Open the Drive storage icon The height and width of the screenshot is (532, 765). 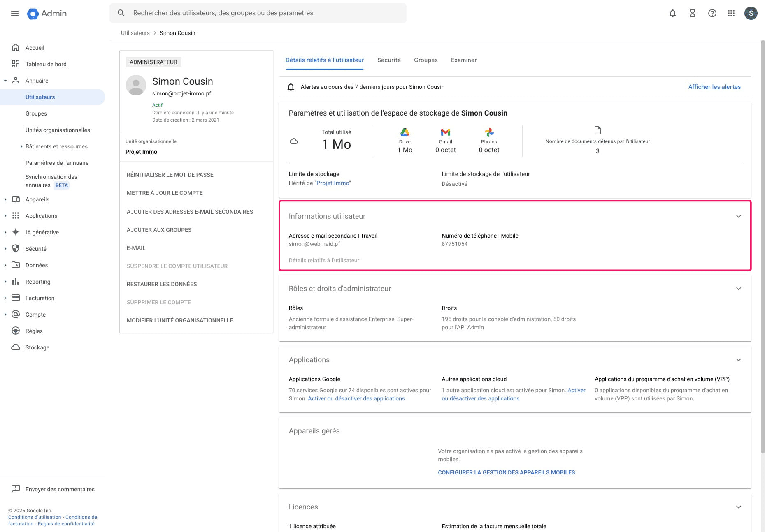405,132
